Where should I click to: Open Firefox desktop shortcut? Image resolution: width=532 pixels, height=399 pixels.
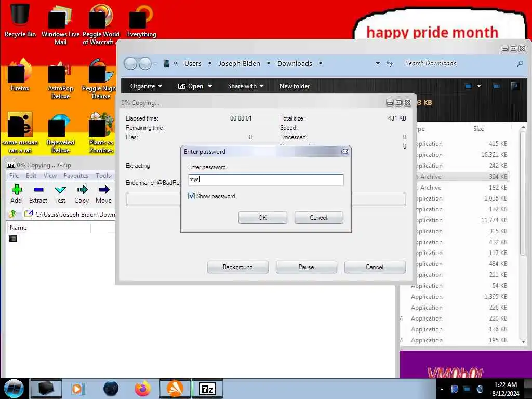point(20,75)
